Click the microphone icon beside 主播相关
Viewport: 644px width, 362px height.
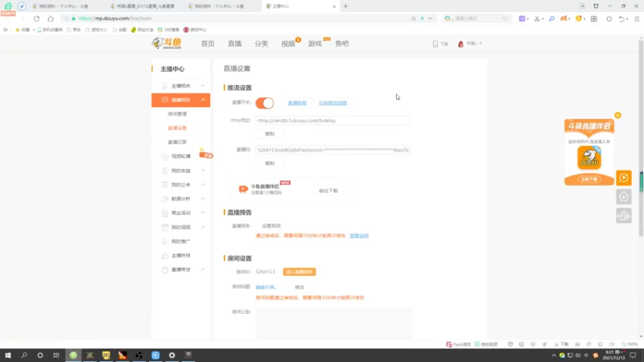[164, 86]
